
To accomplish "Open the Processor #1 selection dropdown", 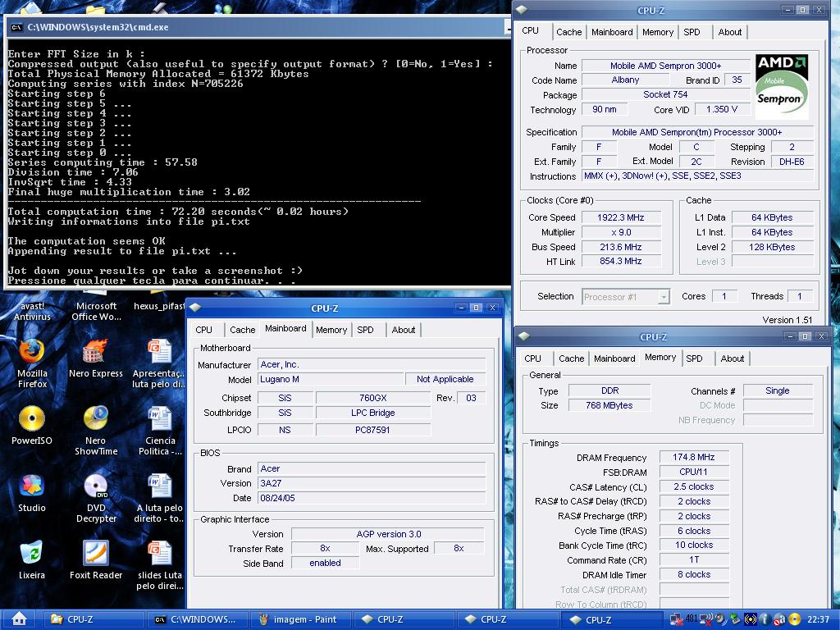I will [x=626, y=297].
